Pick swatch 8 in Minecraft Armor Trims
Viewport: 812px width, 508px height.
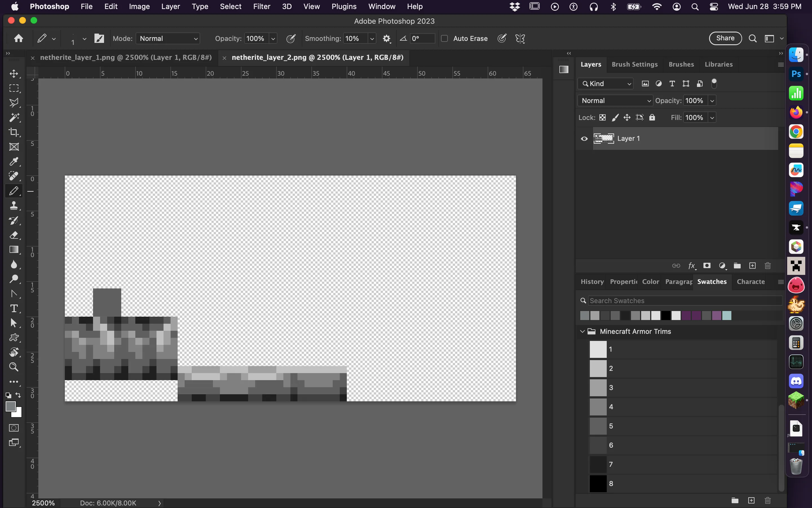tap(598, 483)
